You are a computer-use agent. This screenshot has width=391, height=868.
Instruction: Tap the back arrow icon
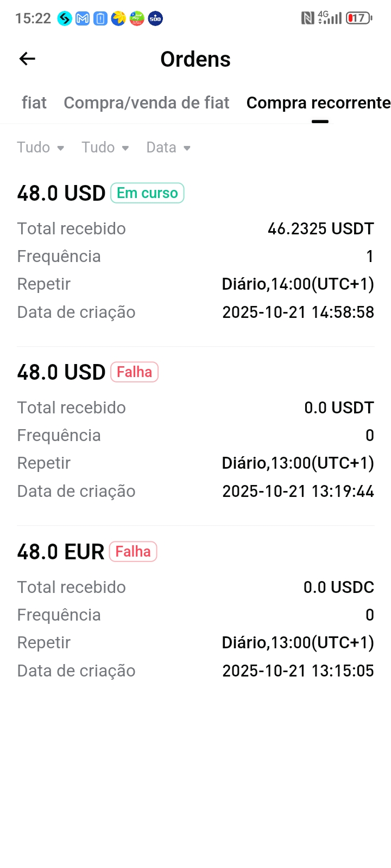(x=27, y=59)
